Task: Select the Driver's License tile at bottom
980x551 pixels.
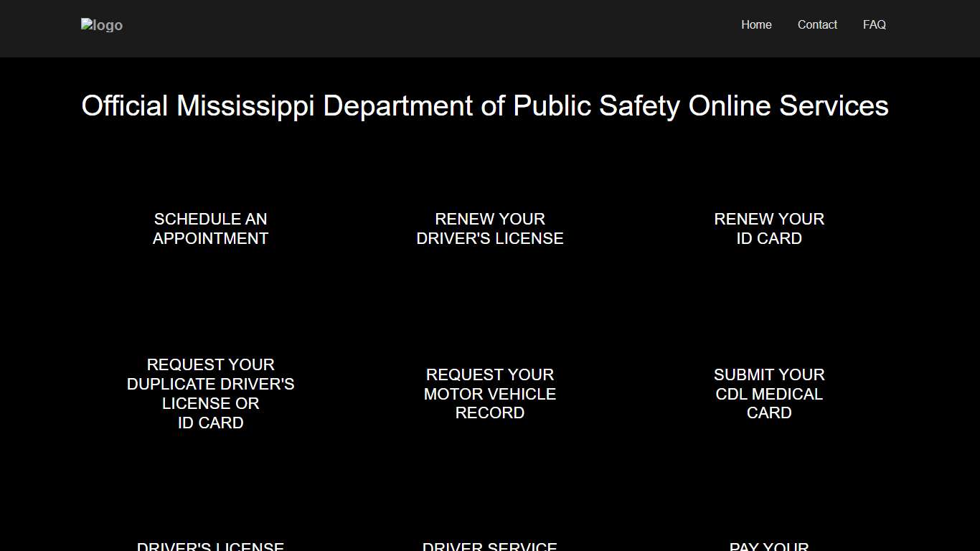Action: (210, 545)
